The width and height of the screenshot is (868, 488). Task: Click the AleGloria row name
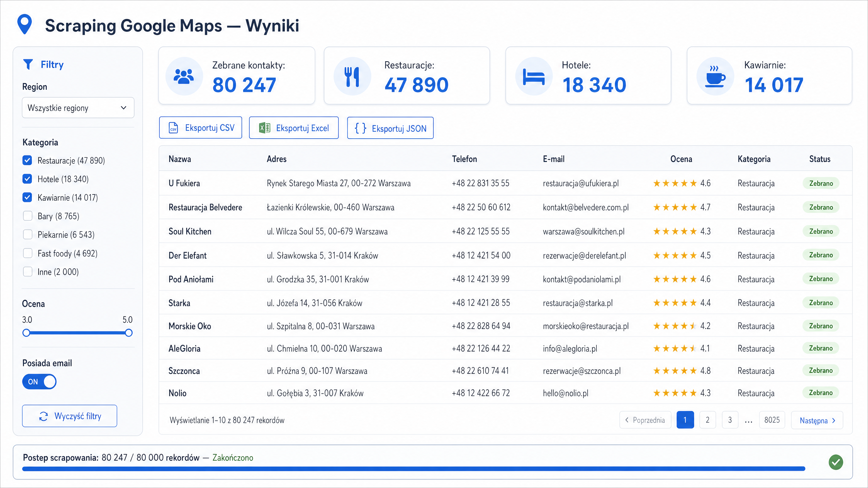(x=184, y=348)
